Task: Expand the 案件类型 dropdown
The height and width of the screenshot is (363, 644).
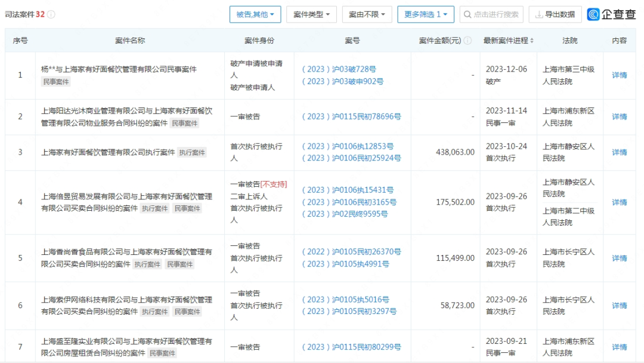Action: (x=311, y=14)
